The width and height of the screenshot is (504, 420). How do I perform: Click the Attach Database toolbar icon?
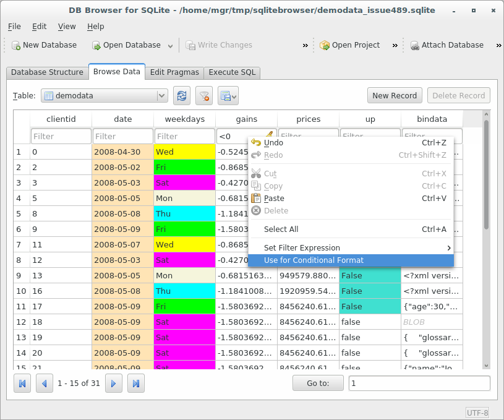click(415, 45)
